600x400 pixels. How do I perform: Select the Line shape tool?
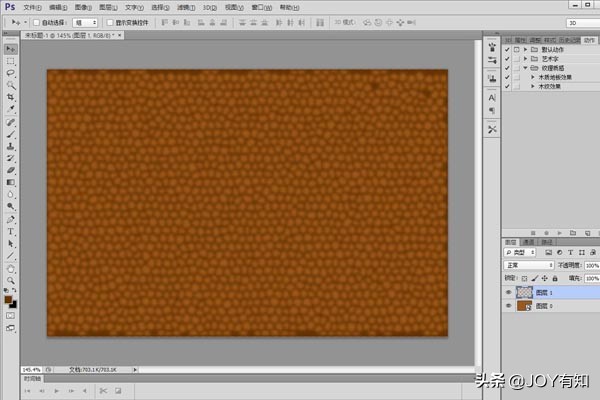coord(11,256)
